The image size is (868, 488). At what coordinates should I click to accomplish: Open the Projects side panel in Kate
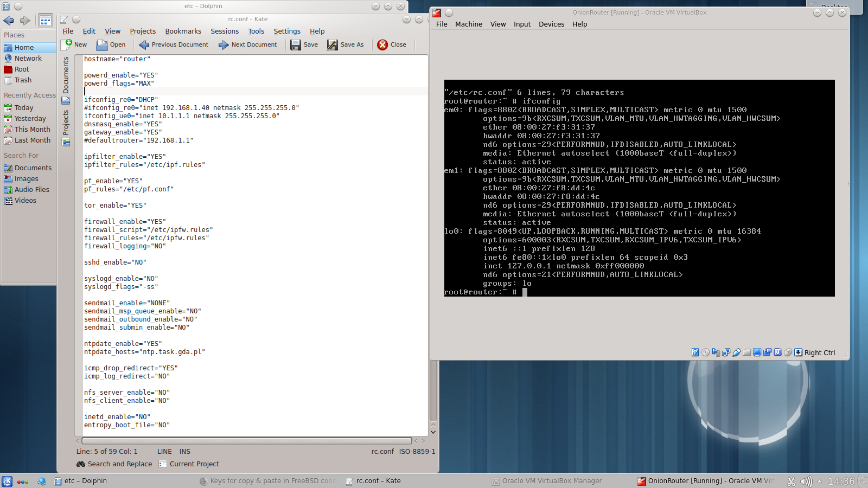pyautogui.click(x=66, y=128)
